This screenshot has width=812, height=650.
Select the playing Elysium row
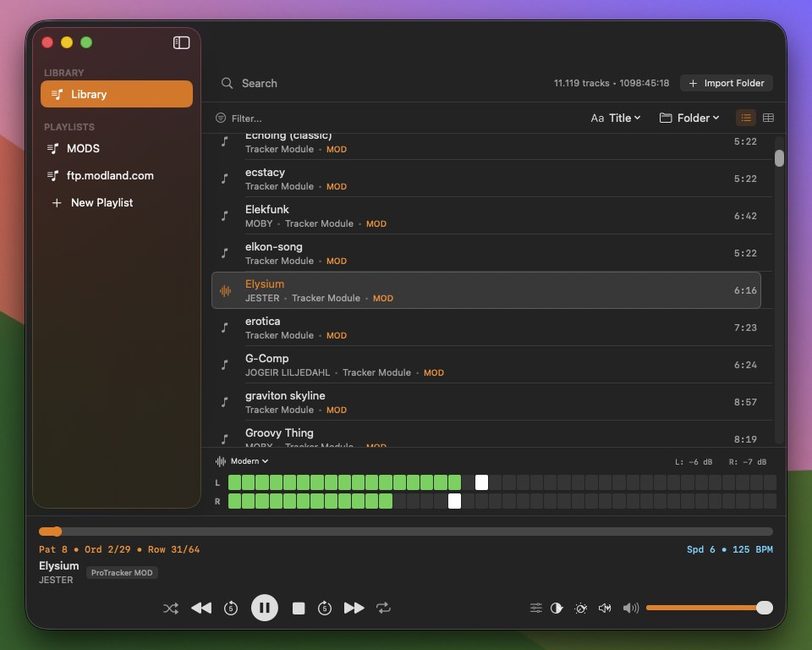tap(486, 290)
